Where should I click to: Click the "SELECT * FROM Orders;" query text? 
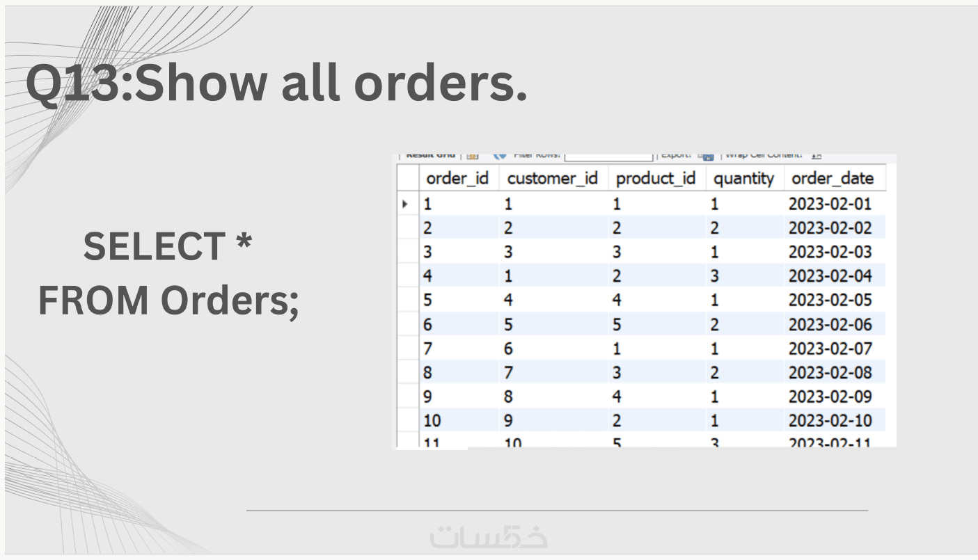(168, 273)
